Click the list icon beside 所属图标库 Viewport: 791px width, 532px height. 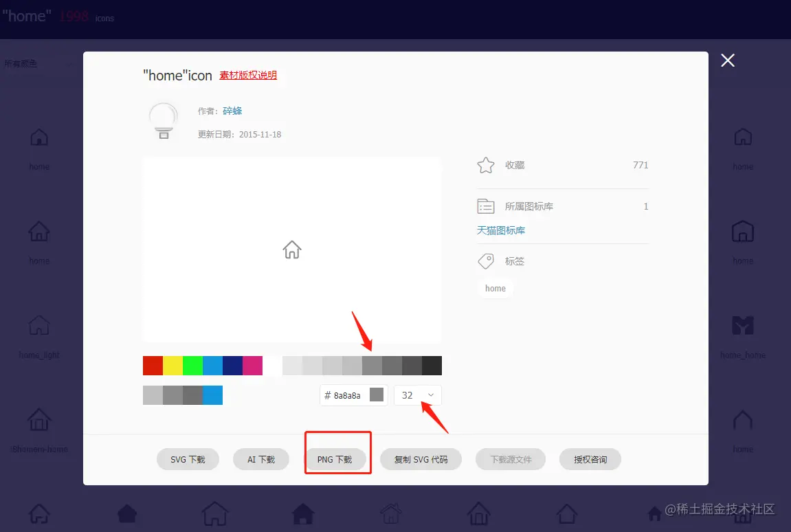(x=486, y=206)
